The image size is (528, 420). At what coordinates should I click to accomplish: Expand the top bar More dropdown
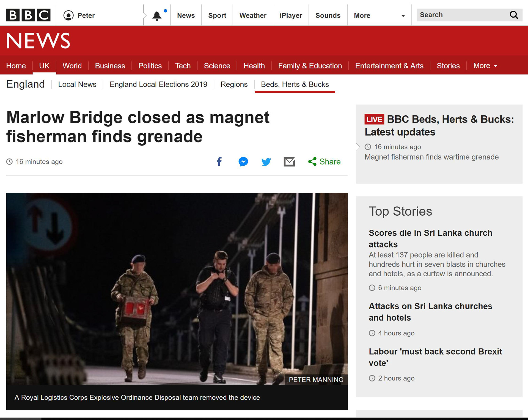[x=379, y=15]
